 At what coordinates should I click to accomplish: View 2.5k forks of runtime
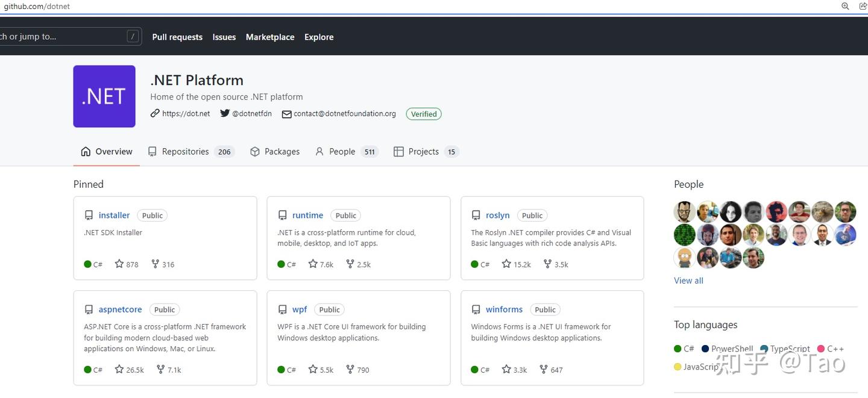(358, 264)
